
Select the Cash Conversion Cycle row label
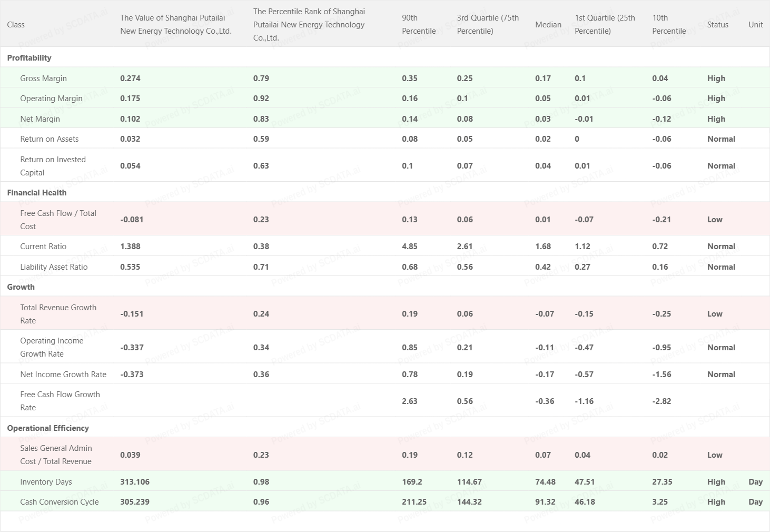tap(60, 502)
